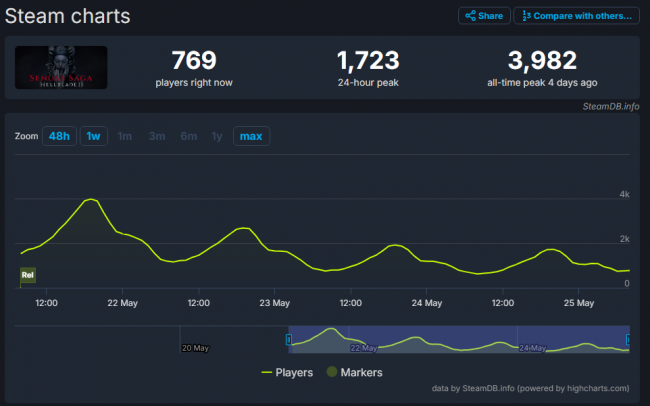650x406 pixels.
Task: Open Compare with others dialog
Action: point(577,16)
